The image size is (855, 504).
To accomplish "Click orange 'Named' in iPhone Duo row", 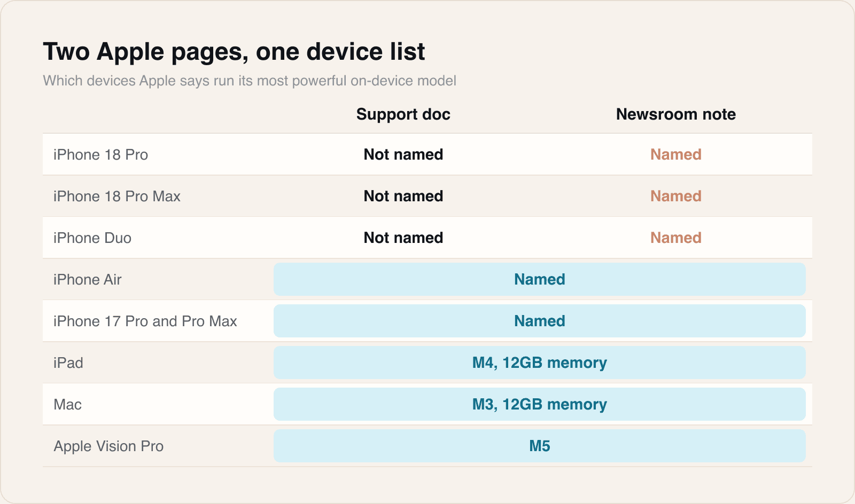I will [676, 238].
